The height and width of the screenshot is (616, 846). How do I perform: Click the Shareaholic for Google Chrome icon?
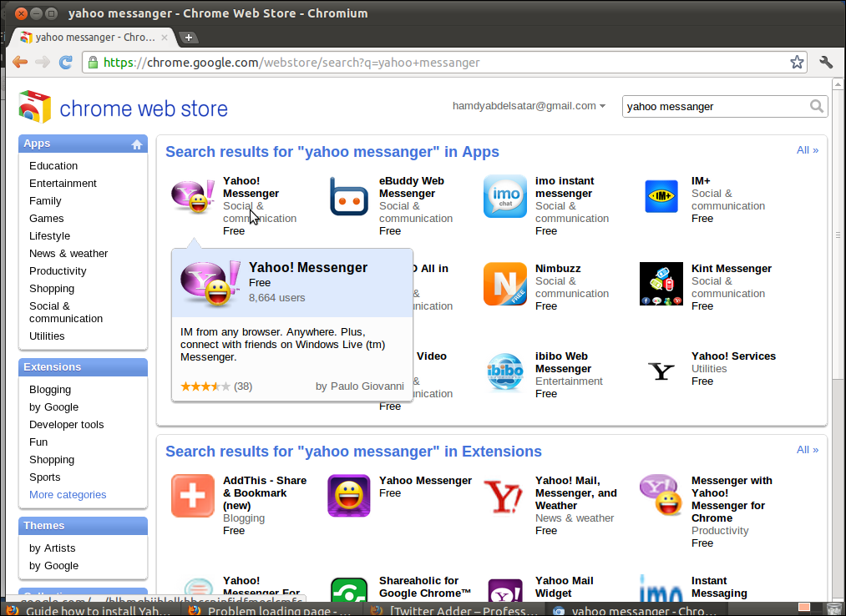click(x=349, y=589)
